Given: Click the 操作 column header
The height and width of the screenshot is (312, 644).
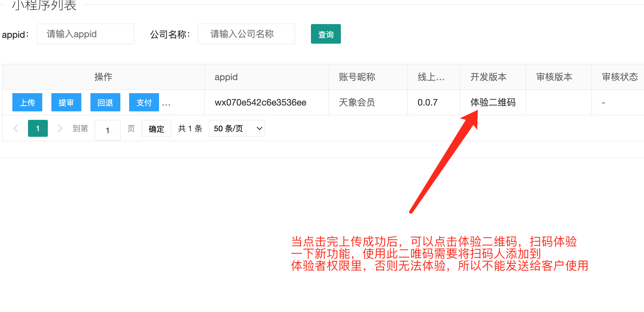Looking at the screenshot, I should click(103, 77).
